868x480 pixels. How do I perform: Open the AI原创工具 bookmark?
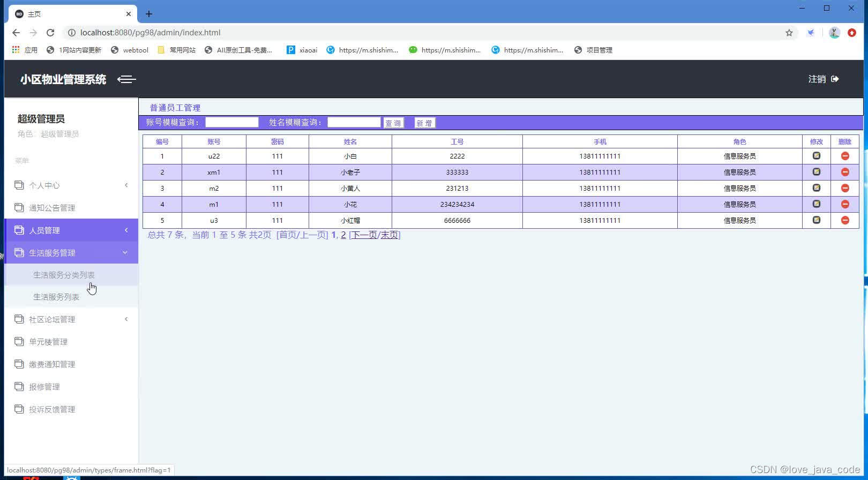(x=238, y=50)
